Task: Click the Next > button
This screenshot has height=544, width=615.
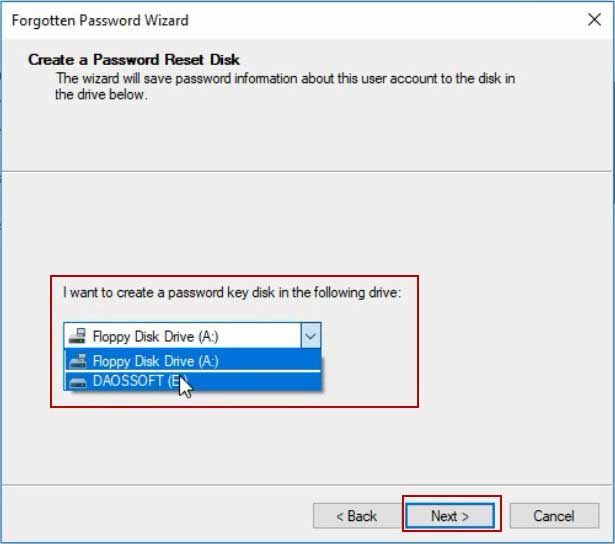Action: (x=450, y=515)
